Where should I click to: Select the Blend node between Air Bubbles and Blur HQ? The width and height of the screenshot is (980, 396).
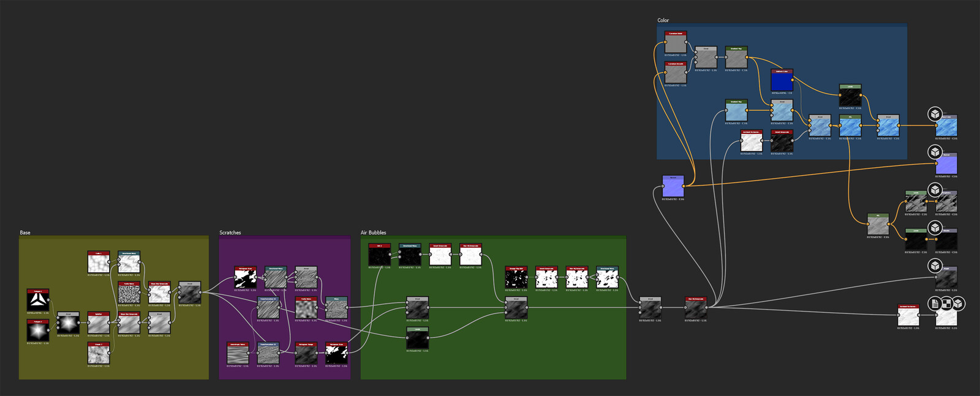click(650, 308)
